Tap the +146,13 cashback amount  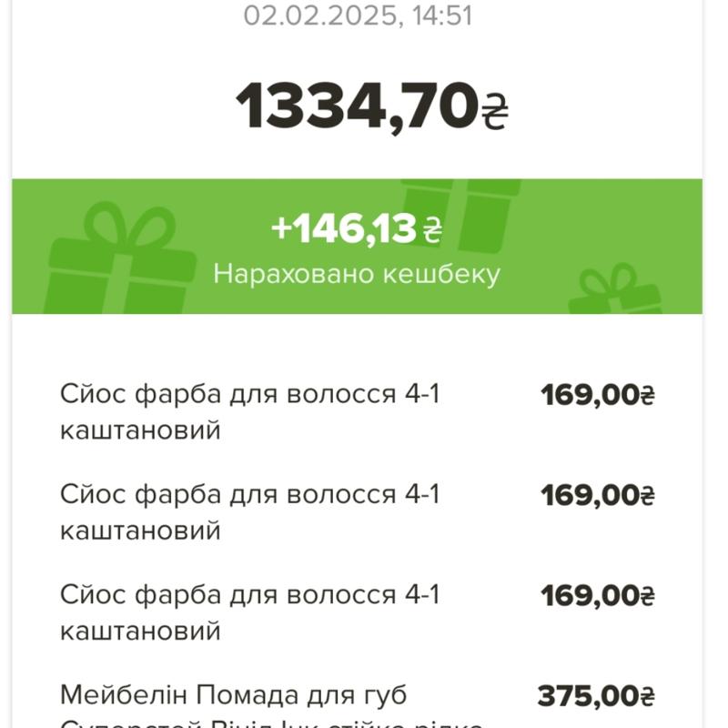click(343, 228)
